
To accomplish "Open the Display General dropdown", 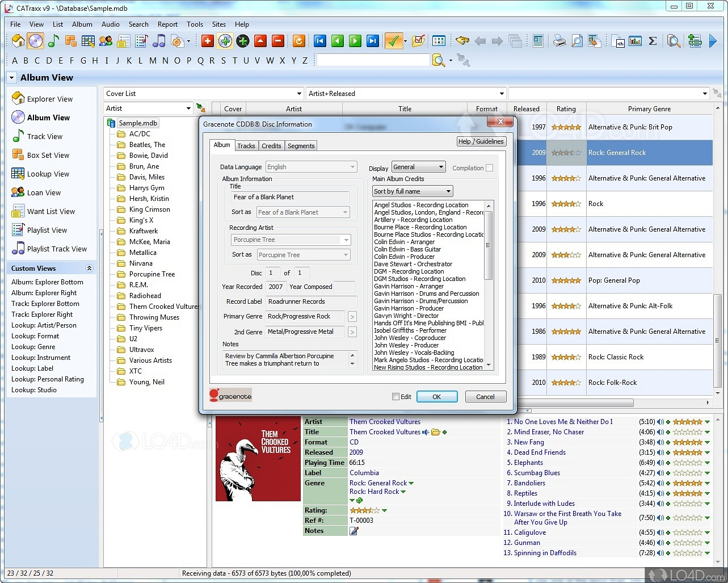I will pyautogui.click(x=419, y=167).
